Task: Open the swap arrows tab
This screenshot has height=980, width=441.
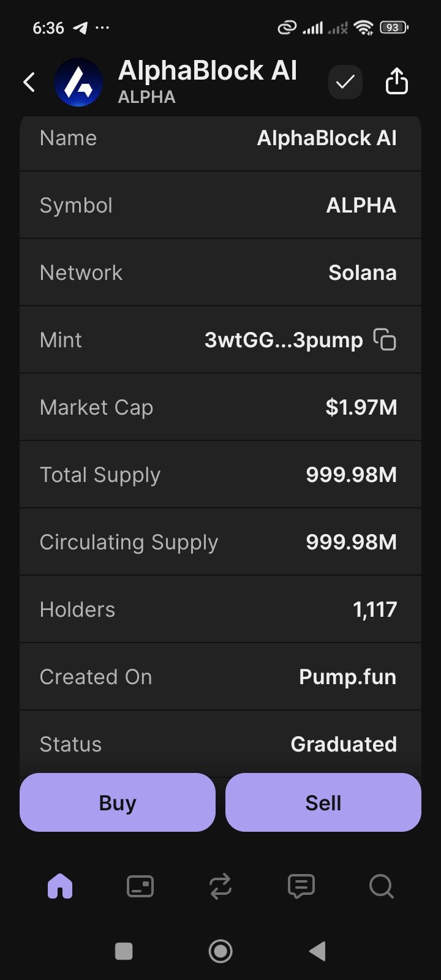Action: 221,886
